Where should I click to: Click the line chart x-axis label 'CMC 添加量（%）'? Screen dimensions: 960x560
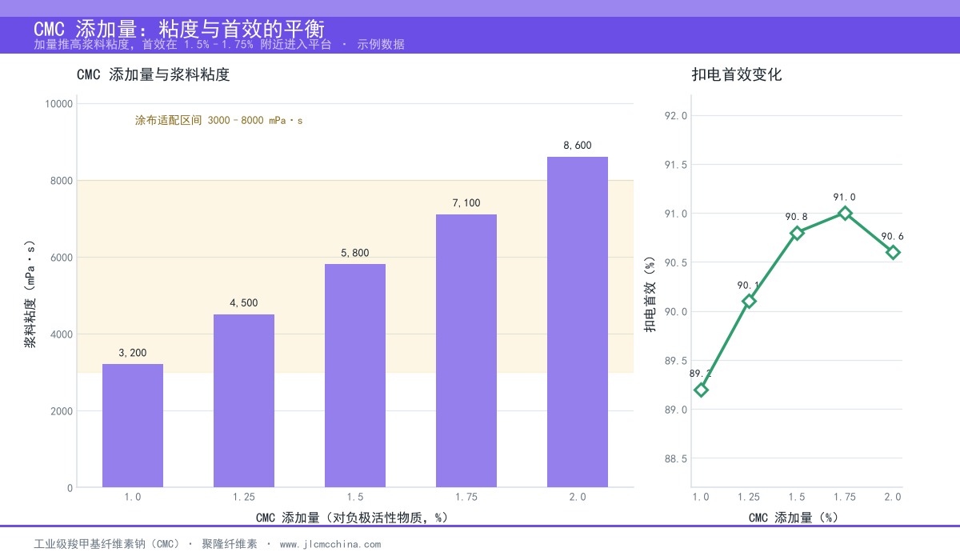coord(794,518)
